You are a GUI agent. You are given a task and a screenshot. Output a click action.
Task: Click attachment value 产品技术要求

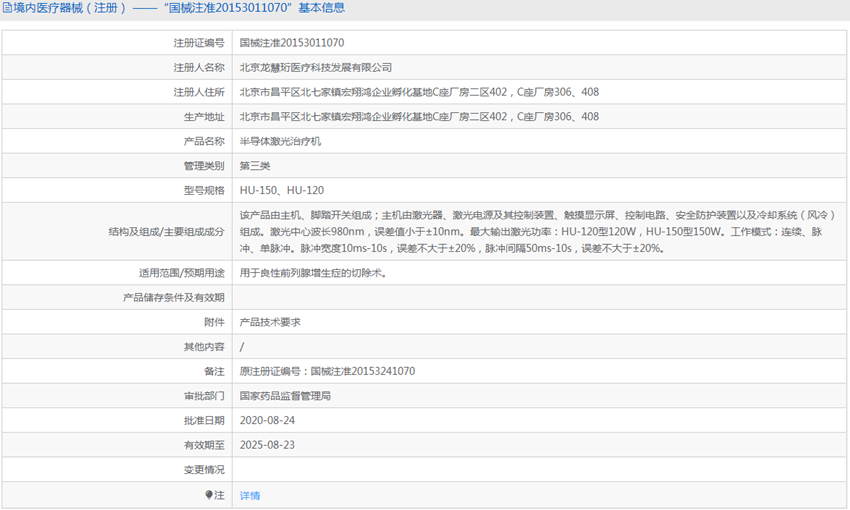[270, 322]
